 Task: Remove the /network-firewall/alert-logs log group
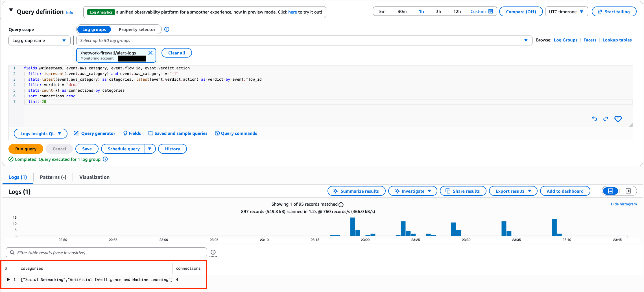click(150, 53)
